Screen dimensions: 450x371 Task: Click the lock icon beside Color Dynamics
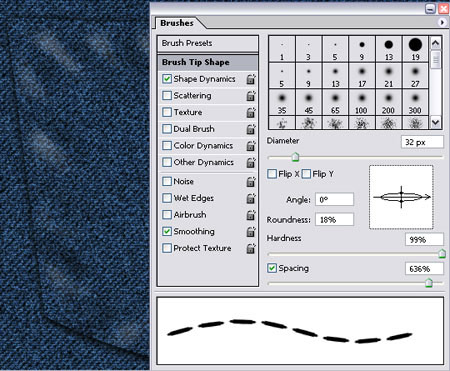click(x=251, y=146)
